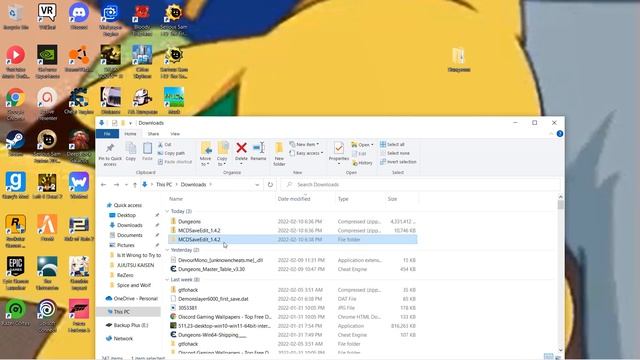The image size is (640, 360).
Task: Create a New folder from ribbon
Action: (x=279, y=154)
